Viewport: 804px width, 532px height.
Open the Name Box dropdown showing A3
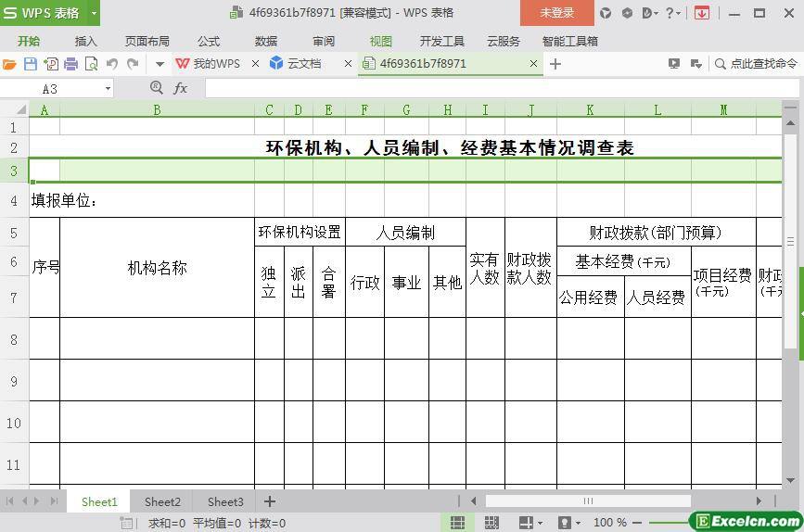pyautogui.click(x=108, y=88)
